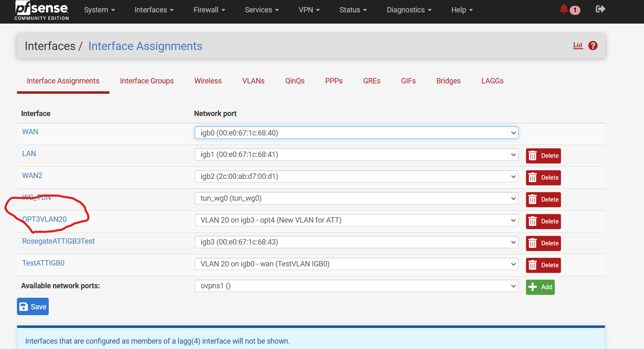Open the WAN network port dropdown
Screen dimensions: 644x349
click(357, 133)
